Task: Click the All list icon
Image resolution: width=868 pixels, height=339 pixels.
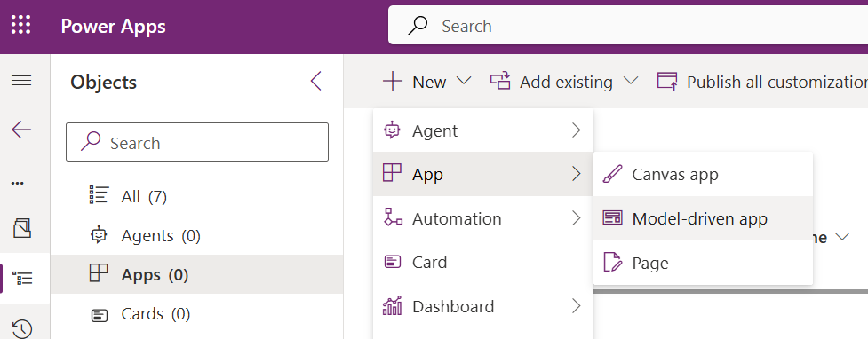Action: [99, 195]
